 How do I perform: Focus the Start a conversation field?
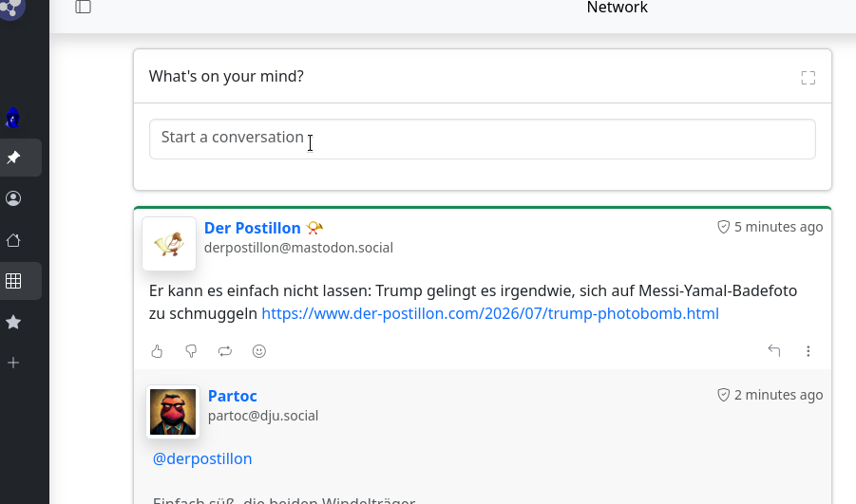click(482, 140)
